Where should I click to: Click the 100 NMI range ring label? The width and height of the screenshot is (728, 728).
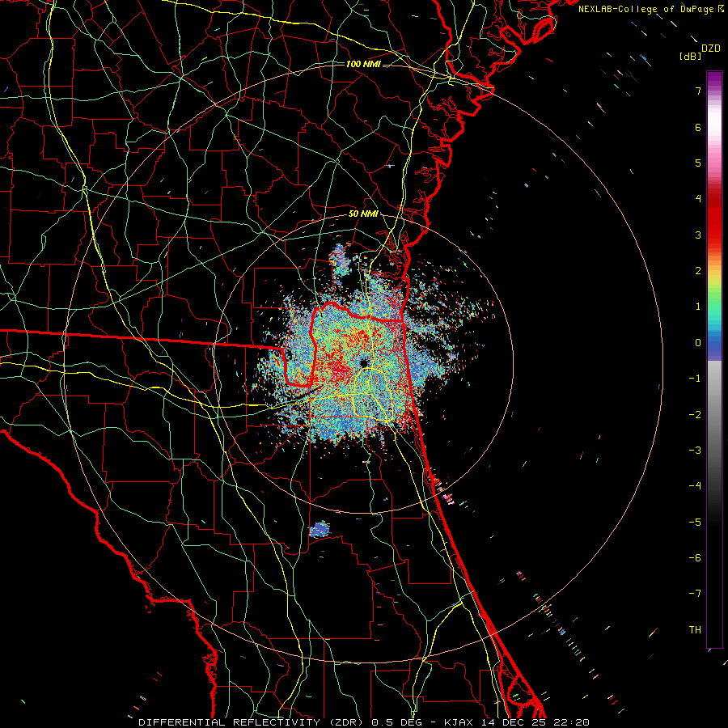pyautogui.click(x=363, y=64)
